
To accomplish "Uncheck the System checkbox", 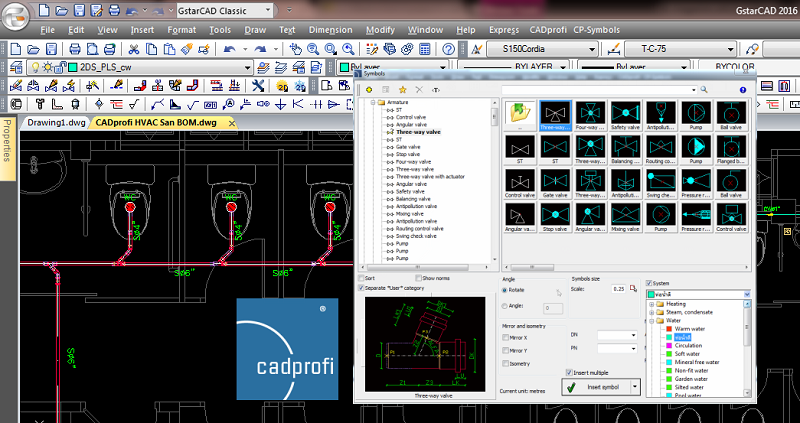I will 649,283.
